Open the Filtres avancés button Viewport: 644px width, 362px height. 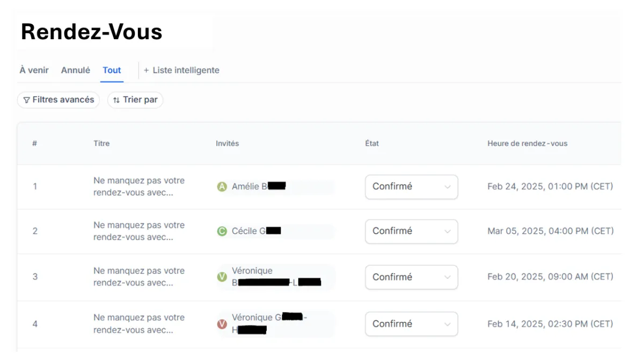(x=58, y=100)
